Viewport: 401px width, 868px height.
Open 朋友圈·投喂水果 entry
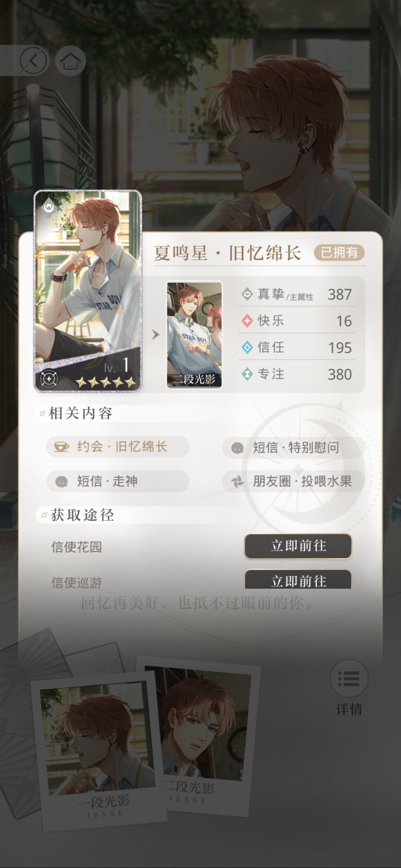tap(293, 481)
